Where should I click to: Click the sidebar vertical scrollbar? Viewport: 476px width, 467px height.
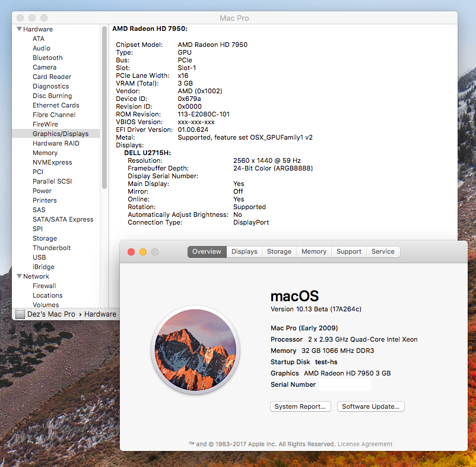[104, 108]
